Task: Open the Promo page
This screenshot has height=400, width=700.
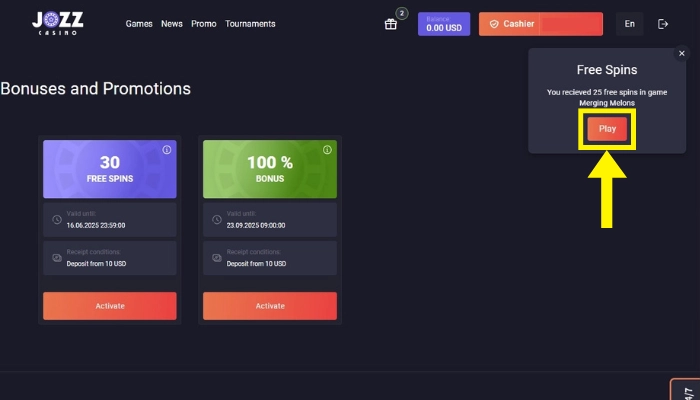Action: 203,24
